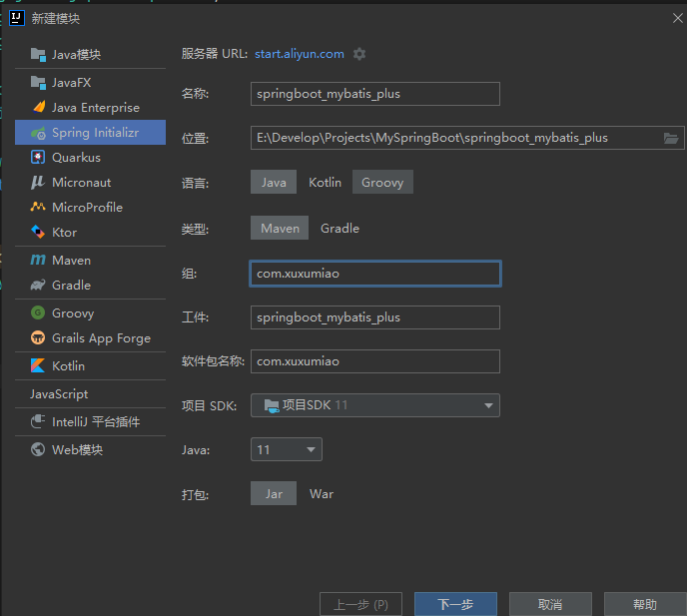Click the Kotlin K icon in sidebar

(38, 365)
